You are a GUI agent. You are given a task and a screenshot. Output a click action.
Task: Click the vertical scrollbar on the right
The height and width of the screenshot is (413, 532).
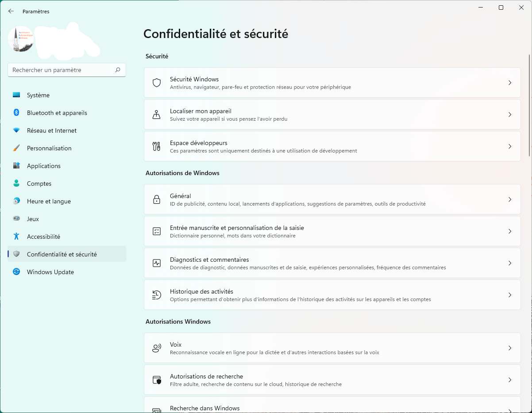[x=529, y=106]
